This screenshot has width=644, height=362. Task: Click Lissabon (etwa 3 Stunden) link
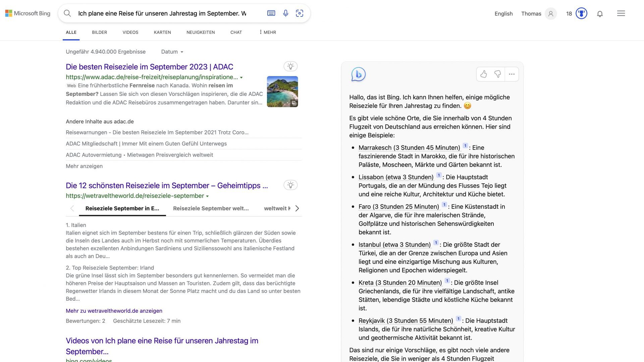(x=396, y=177)
